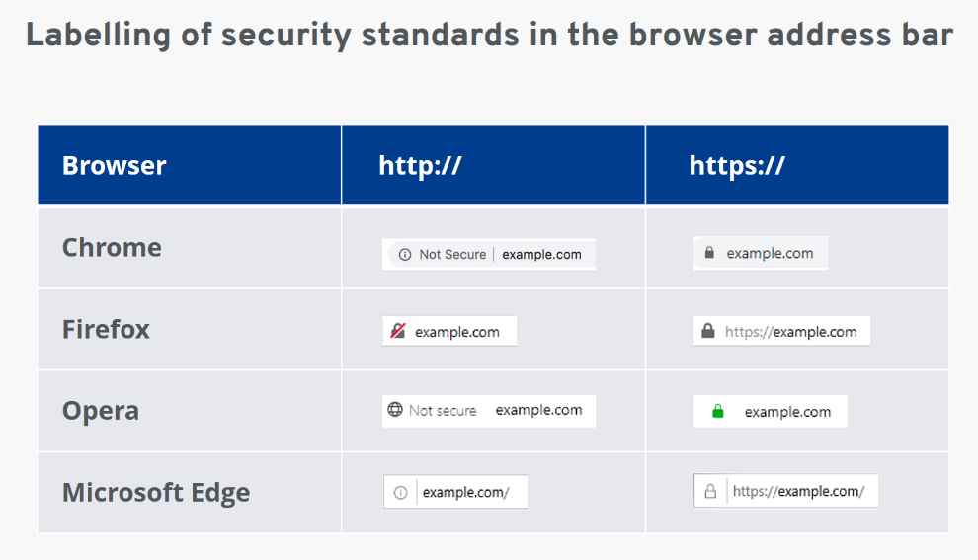This screenshot has height=560, width=978.
Task: Select the http:// column header
Action: [x=420, y=165]
